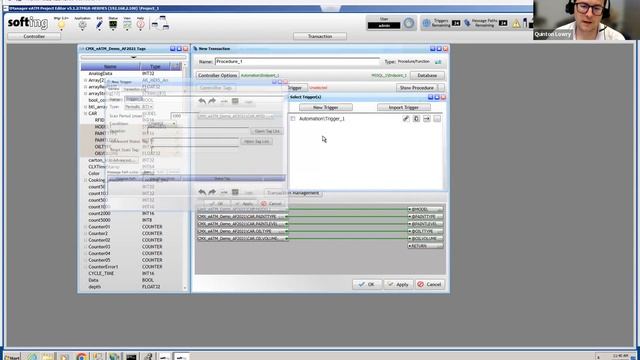Open the Windows Start button
This screenshot has width=640, height=360.
[12, 357]
